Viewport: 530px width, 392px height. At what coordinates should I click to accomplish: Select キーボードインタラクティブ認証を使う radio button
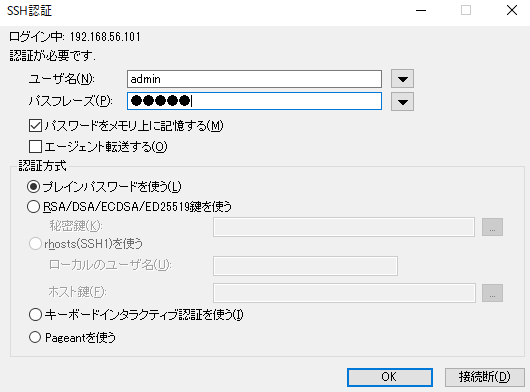(35, 315)
